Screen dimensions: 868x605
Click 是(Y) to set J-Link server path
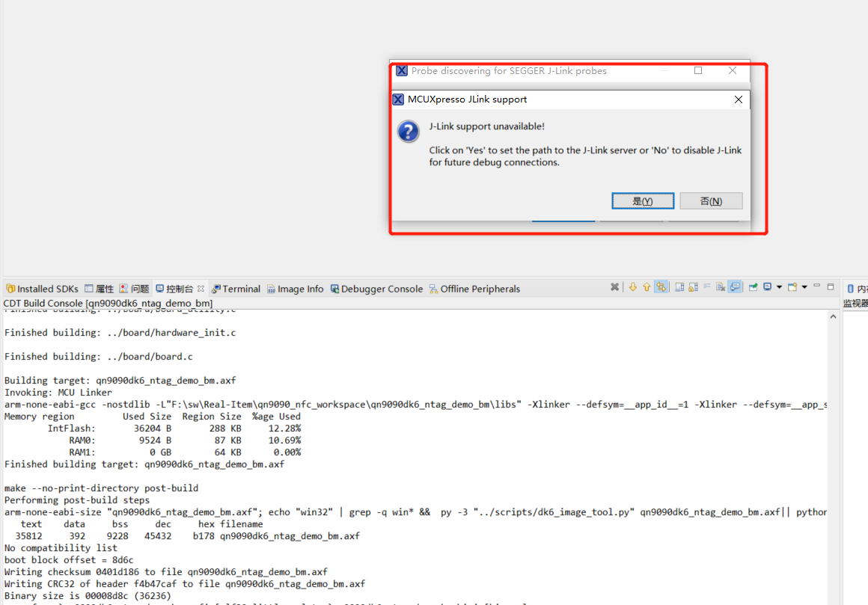[642, 200]
